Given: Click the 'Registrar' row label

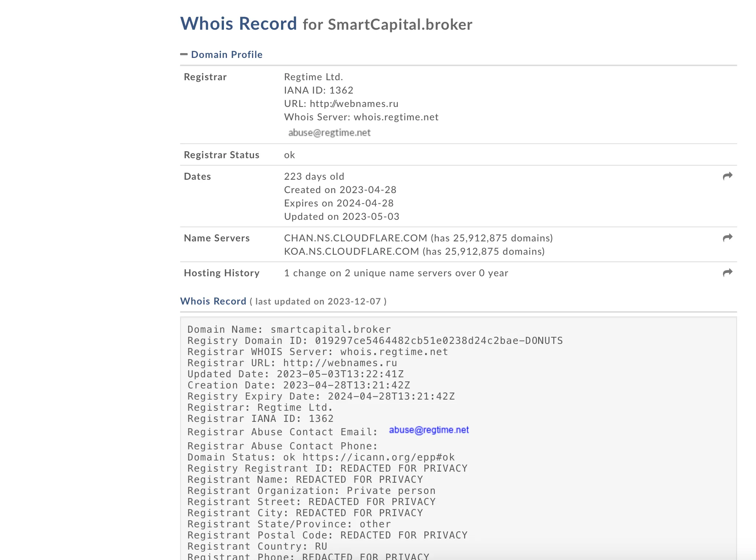Looking at the screenshot, I should pyautogui.click(x=205, y=77).
